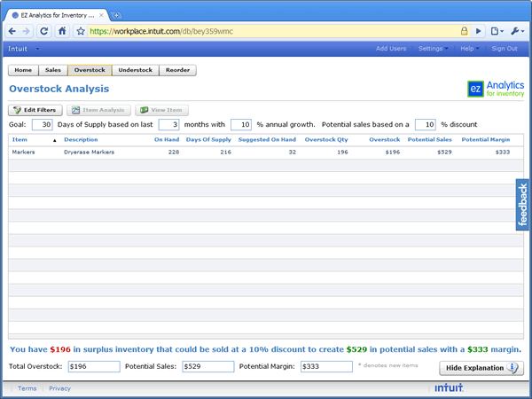This screenshot has height=399, width=532.
Task: Click the Potential Sales total field
Action: [x=208, y=366]
